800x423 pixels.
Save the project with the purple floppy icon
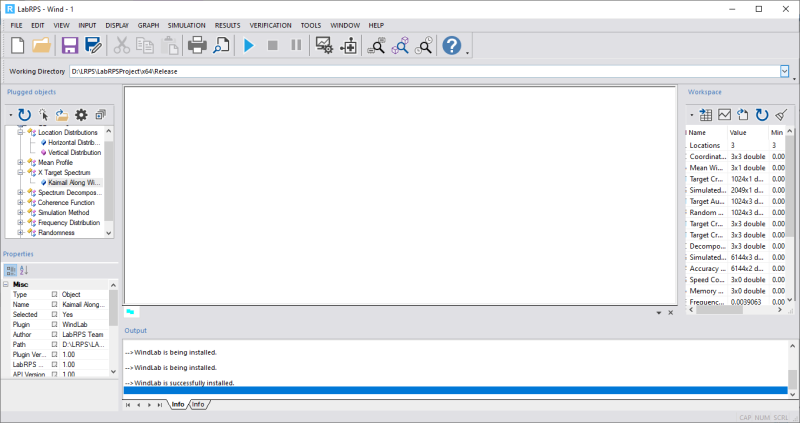[70, 45]
